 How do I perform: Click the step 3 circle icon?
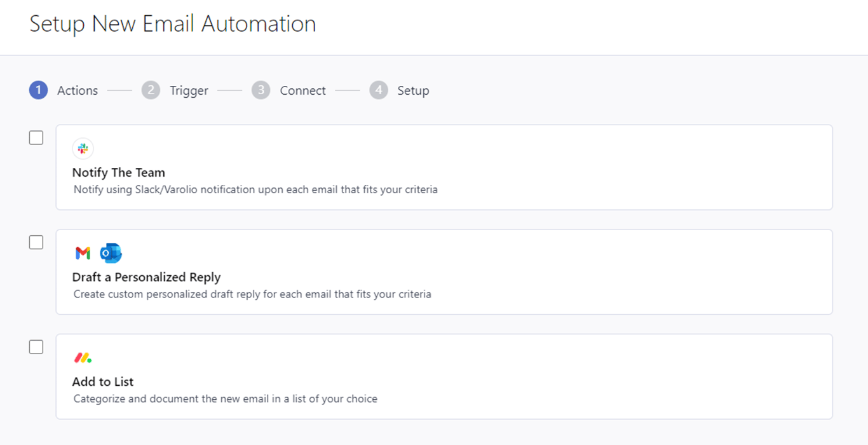tap(261, 90)
